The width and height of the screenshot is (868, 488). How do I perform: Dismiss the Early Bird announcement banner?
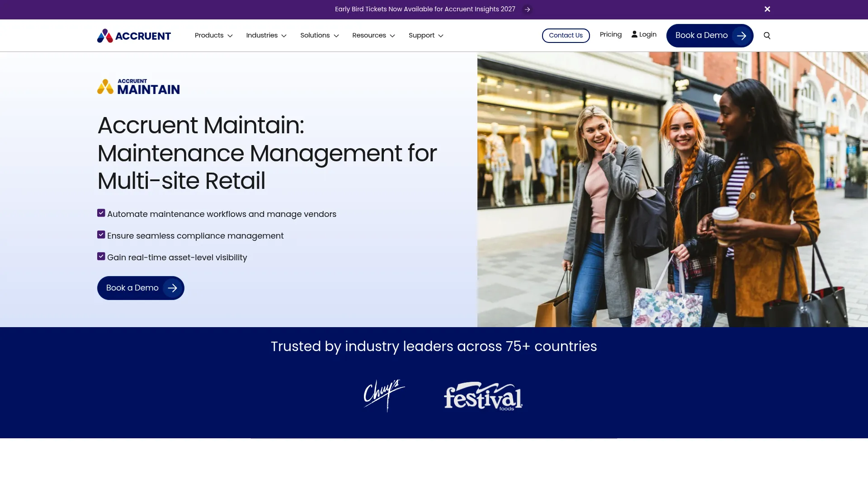click(x=767, y=9)
